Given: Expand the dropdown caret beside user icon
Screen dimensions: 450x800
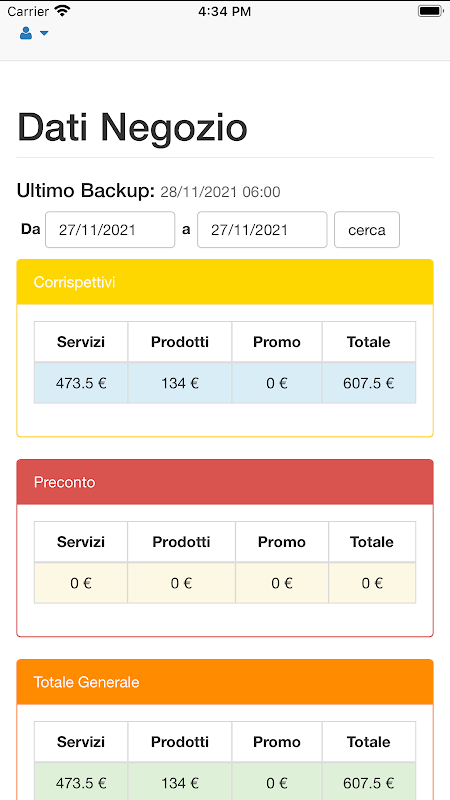Looking at the screenshot, I should (x=44, y=34).
